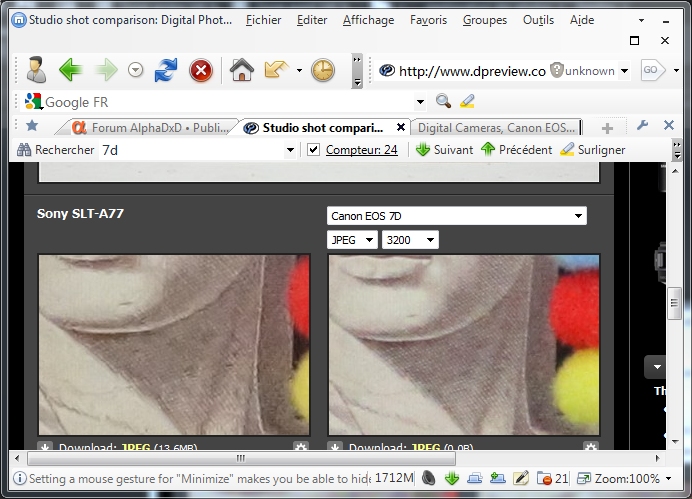This screenshot has height=499, width=692.
Task: Go back with the green left arrow
Action: 71,70
